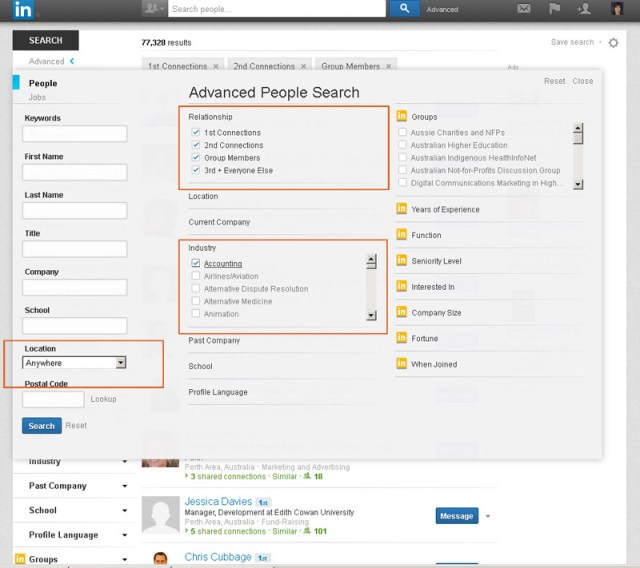
Task: Open the add connections icon
Action: tap(584, 9)
